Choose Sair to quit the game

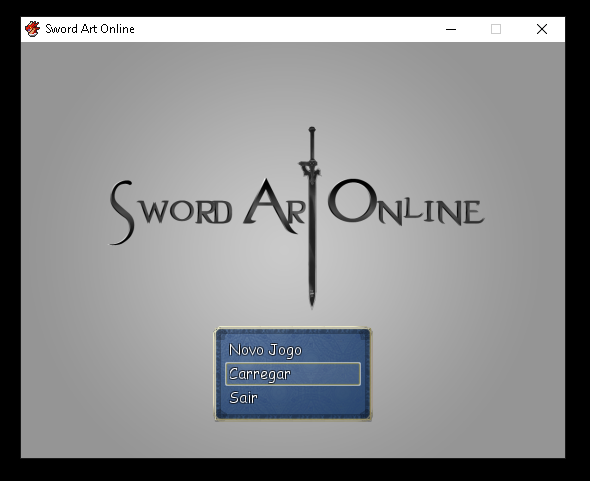[x=293, y=397]
